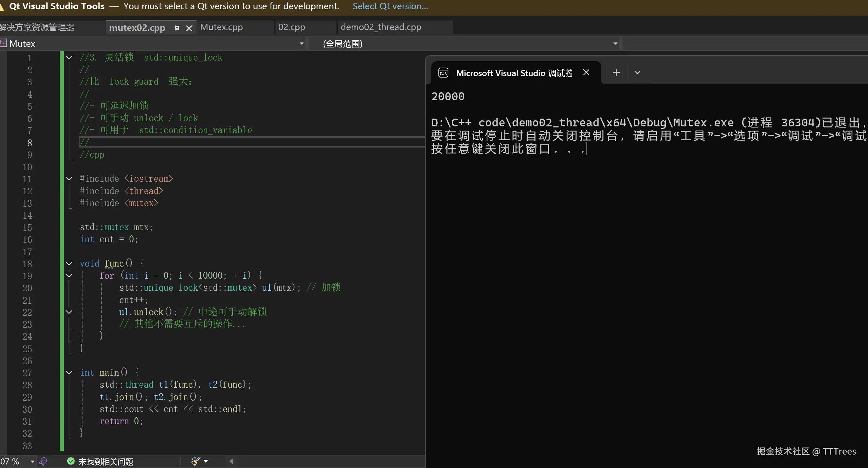
Task: Open the 解决方案资源管理器 panel tab
Action: pyautogui.click(x=37, y=27)
